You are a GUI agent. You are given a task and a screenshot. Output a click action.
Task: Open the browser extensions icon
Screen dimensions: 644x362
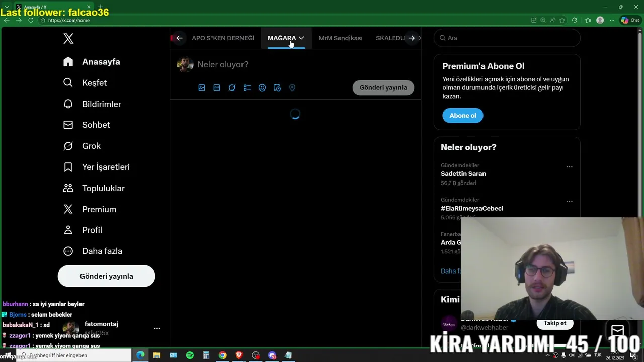[x=575, y=20]
